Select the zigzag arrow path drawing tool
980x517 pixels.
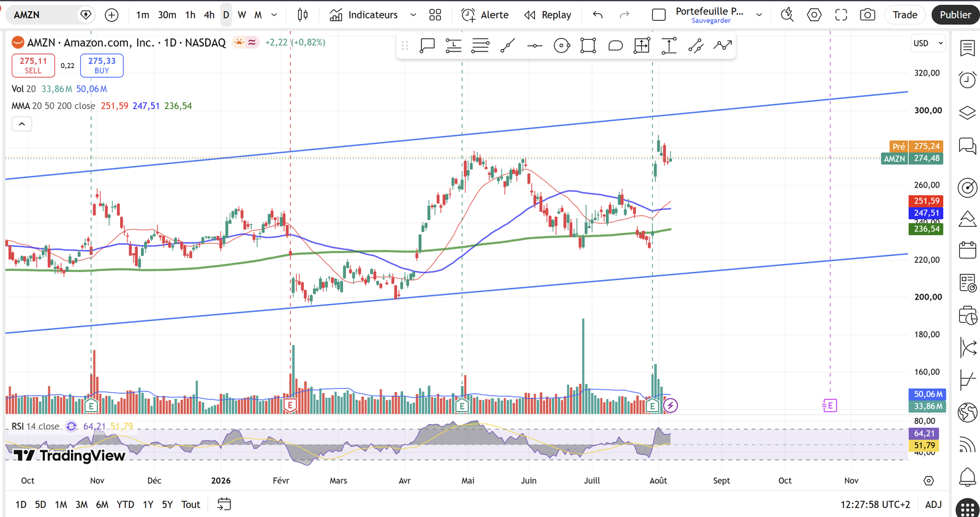(723, 45)
